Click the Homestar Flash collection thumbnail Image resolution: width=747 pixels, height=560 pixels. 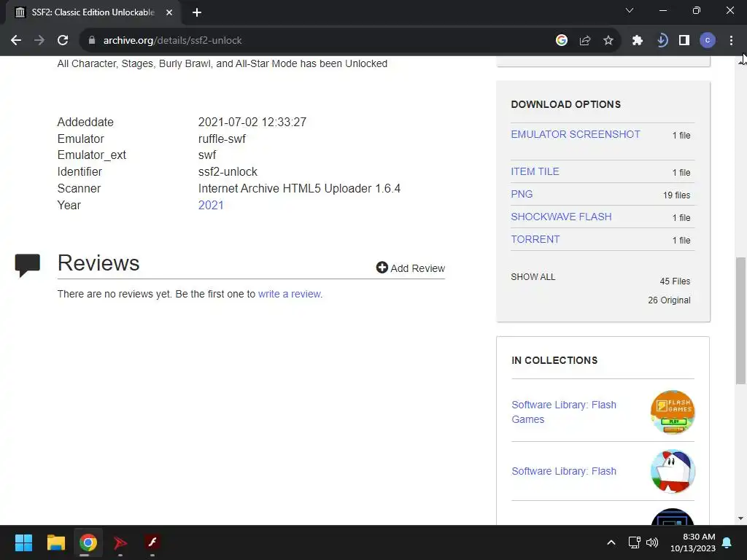[673, 472]
